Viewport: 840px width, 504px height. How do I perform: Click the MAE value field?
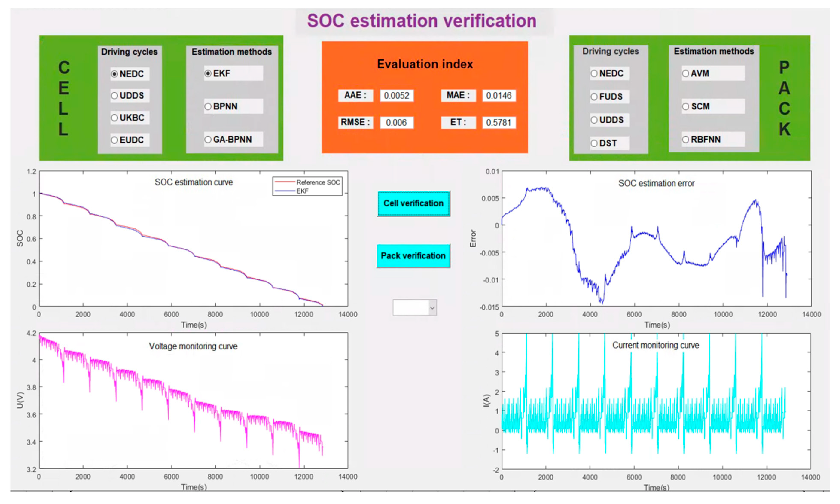[x=499, y=96]
